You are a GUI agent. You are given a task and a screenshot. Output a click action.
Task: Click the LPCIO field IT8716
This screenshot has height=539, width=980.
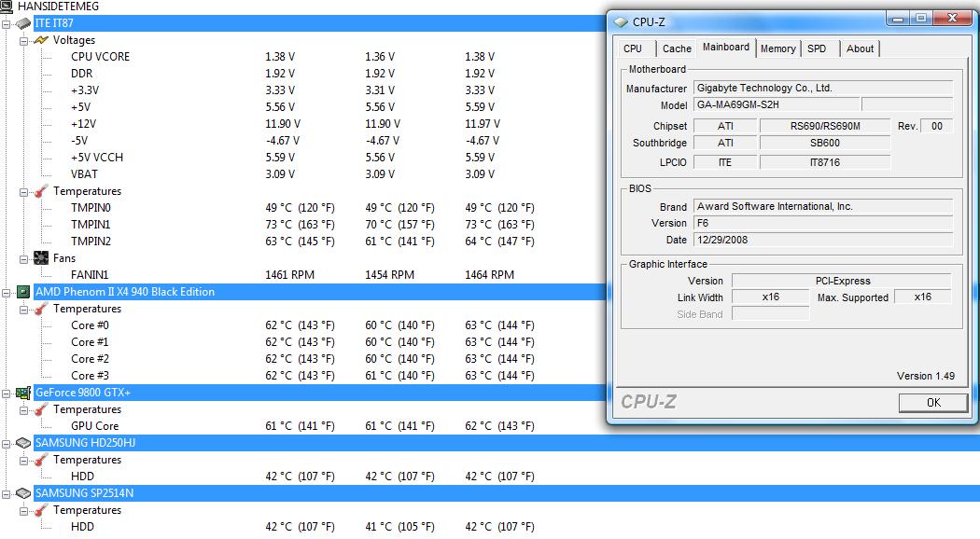[825, 162]
